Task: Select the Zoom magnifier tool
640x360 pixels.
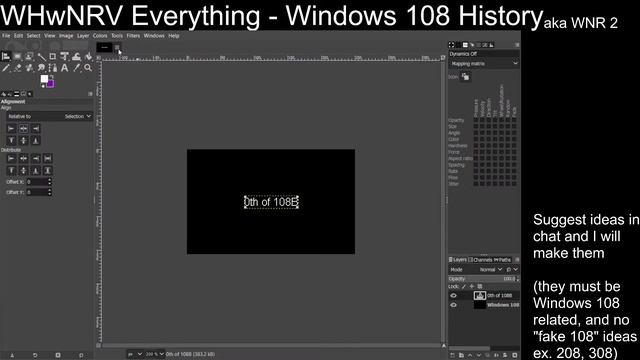Action: [x=88, y=68]
